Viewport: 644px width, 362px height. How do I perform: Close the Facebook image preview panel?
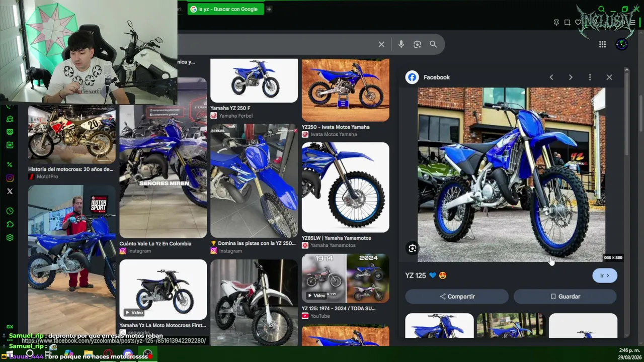click(x=609, y=77)
